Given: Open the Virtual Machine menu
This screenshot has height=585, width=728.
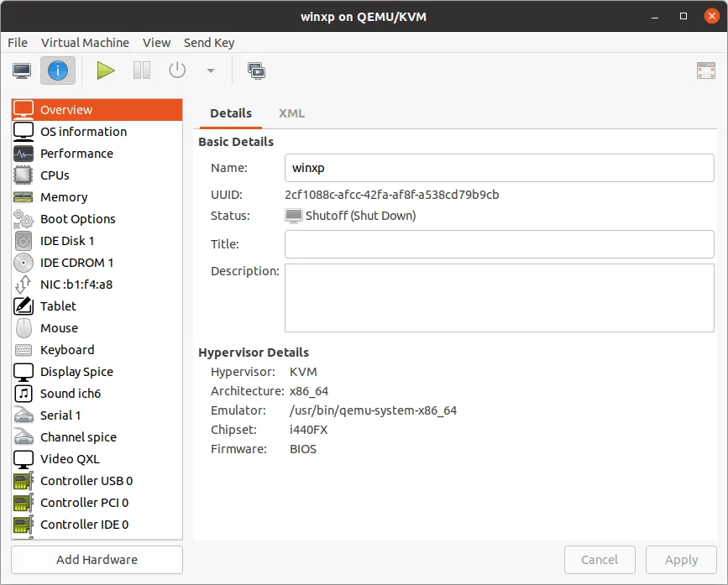Looking at the screenshot, I should click(85, 43).
